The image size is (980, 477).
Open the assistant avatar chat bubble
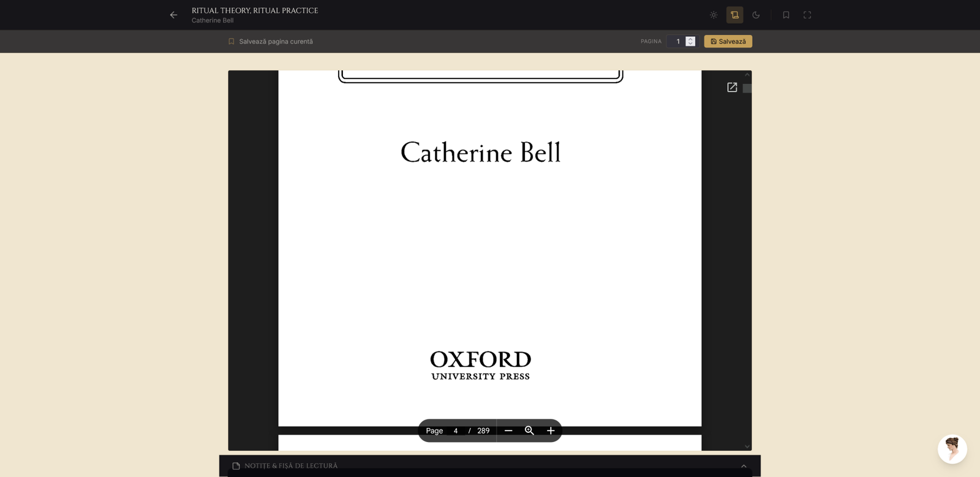(x=952, y=449)
